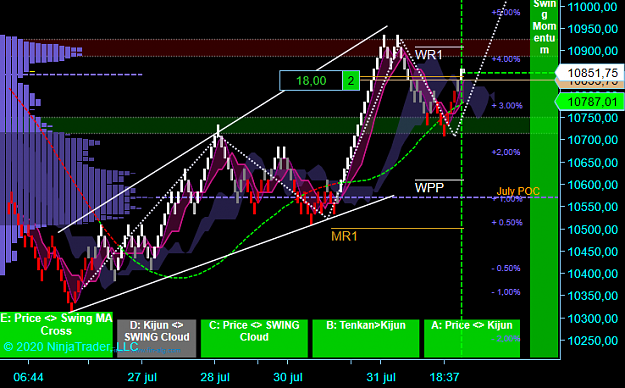Image resolution: width=625 pixels, height=388 pixels.
Task: Click the green 10787,01 price marker
Action: [x=590, y=102]
